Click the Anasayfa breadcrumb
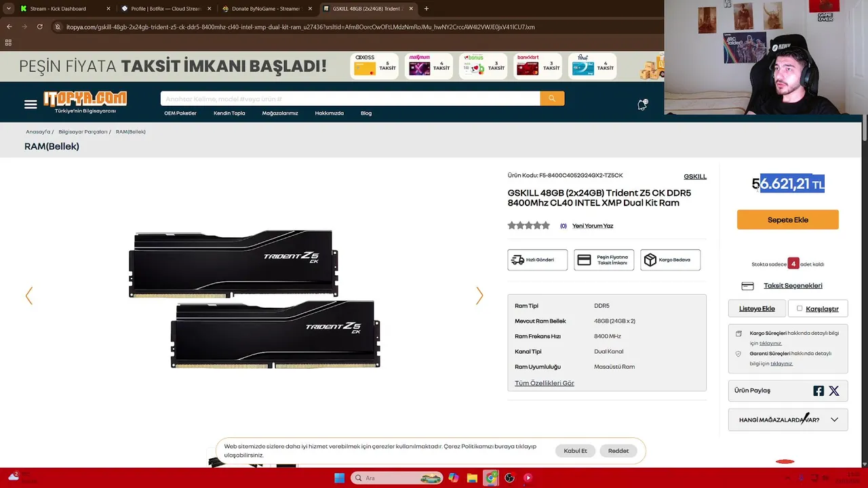 [38, 131]
